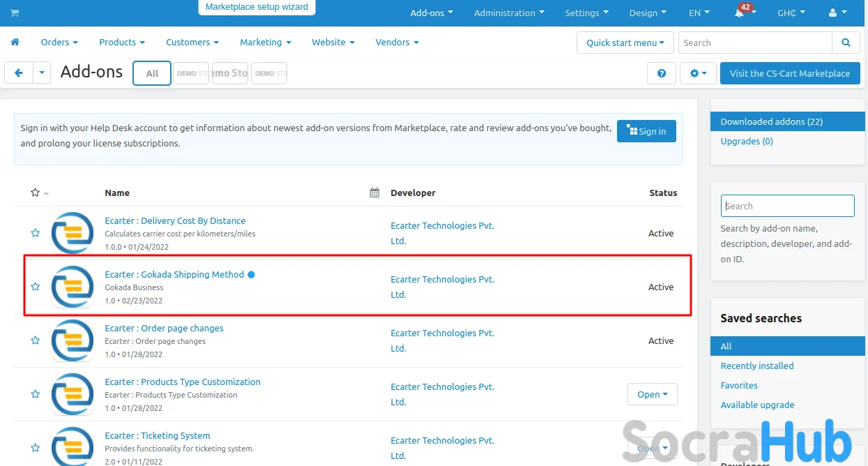Select Recently installed saved search
The width and height of the screenshot is (868, 466).
pos(756,366)
